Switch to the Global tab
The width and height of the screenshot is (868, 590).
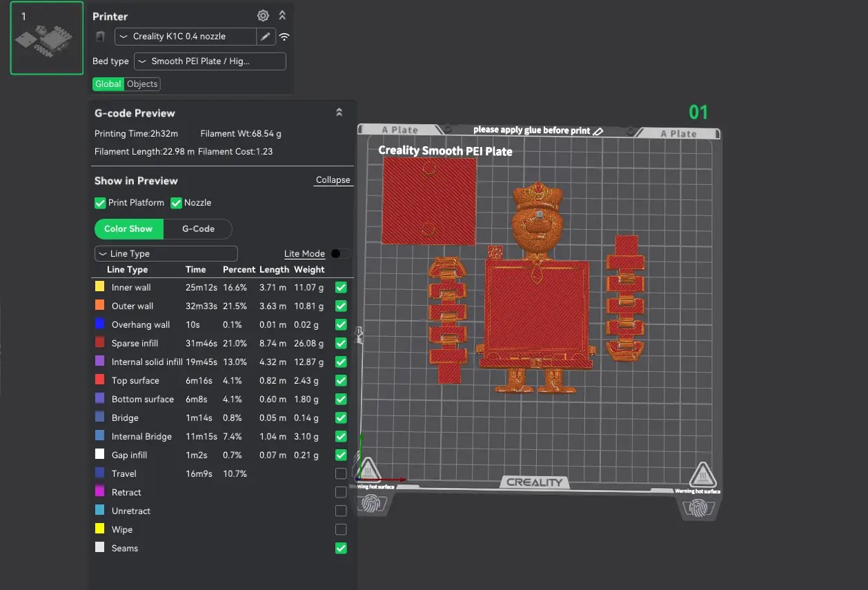click(108, 84)
